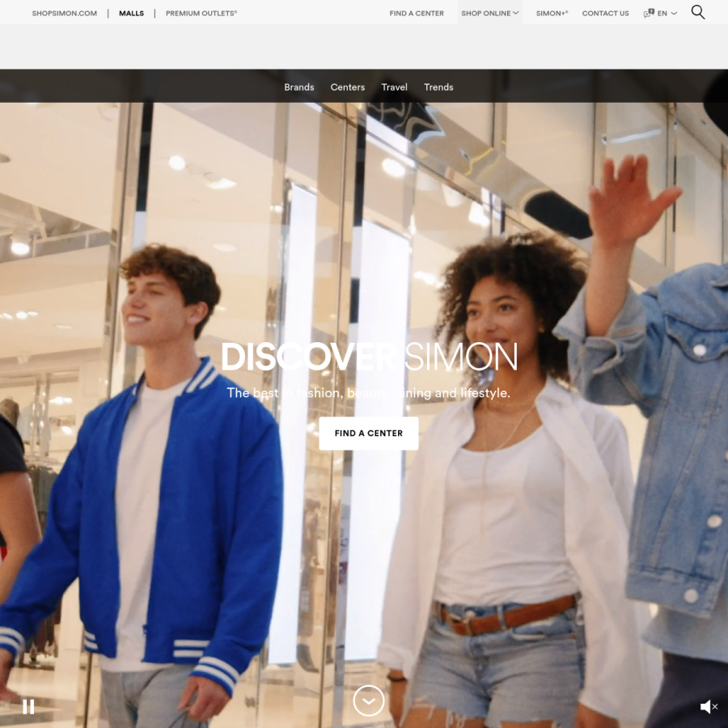
Task: Unmute the video sound
Action: click(709, 707)
